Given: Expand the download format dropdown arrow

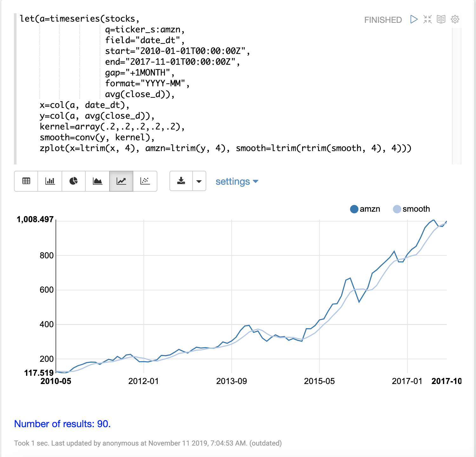Looking at the screenshot, I should pyautogui.click(x=199, y=181).
